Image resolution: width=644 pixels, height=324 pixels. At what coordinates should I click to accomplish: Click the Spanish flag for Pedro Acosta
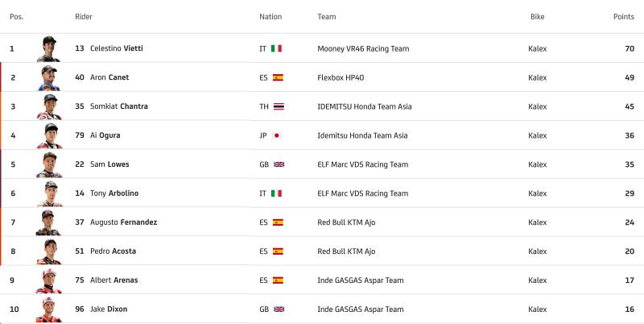pos(278,251)
